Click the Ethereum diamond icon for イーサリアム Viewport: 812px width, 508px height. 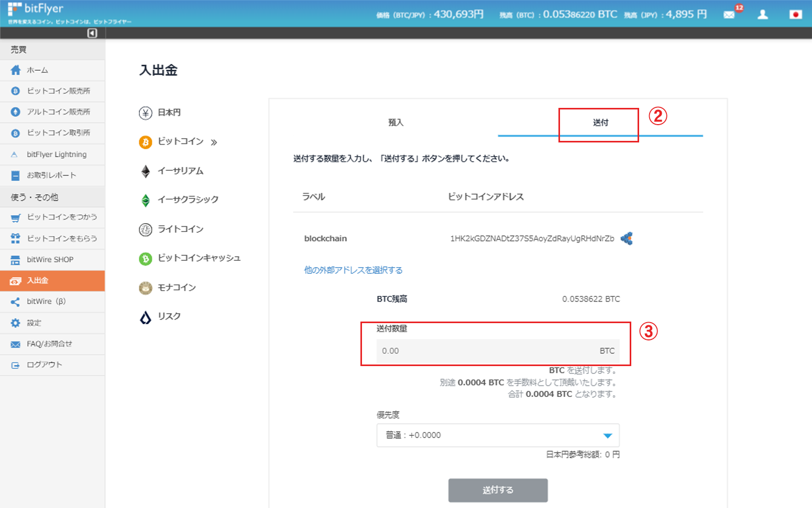tap(146, 171)
